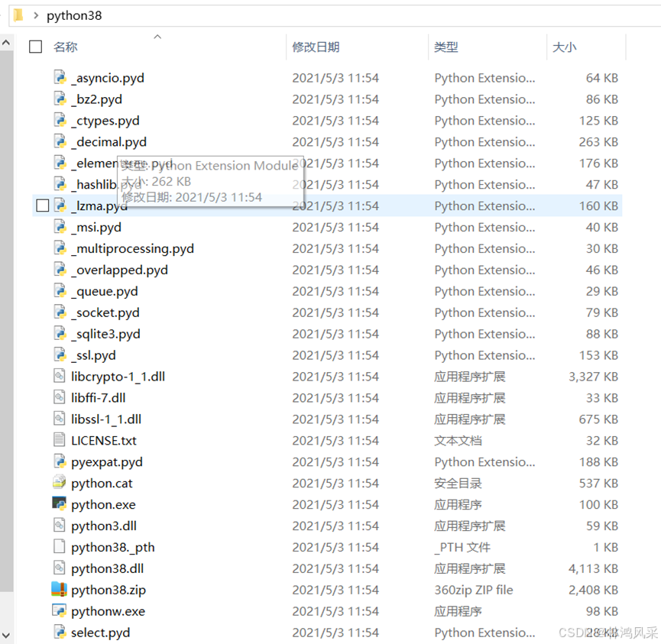
Task: Select the _decimal.pyd file name
Action: click(109, 142)
